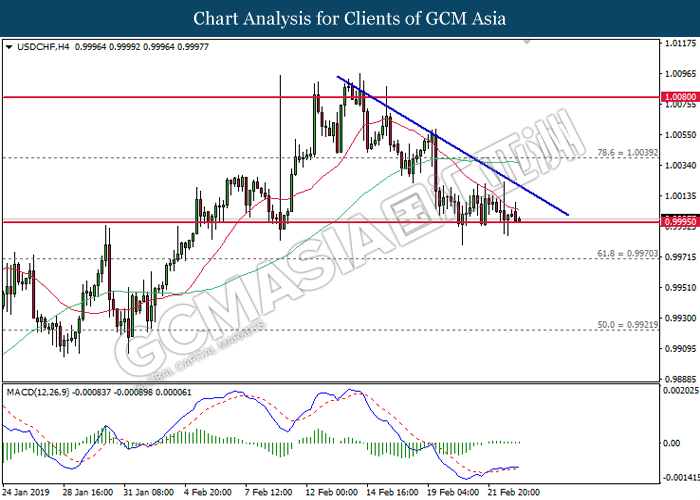Select the 14 Feb 16:00 time label
The height and width of the screenshot is (500, 700).
[x=392, y=492]
